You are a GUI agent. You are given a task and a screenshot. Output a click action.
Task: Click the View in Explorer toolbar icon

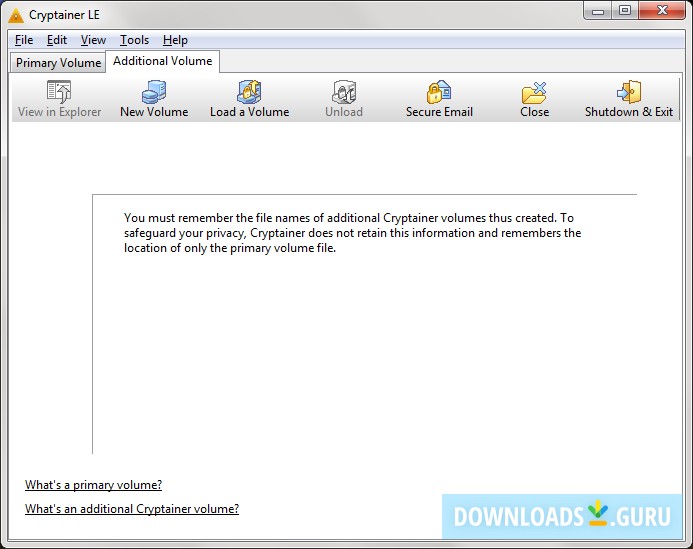click(59, 92)
